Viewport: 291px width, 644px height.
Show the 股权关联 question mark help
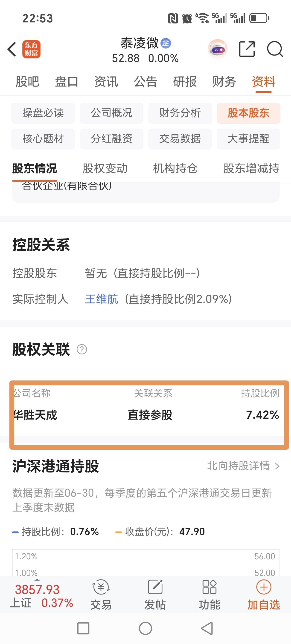point(82,349)
